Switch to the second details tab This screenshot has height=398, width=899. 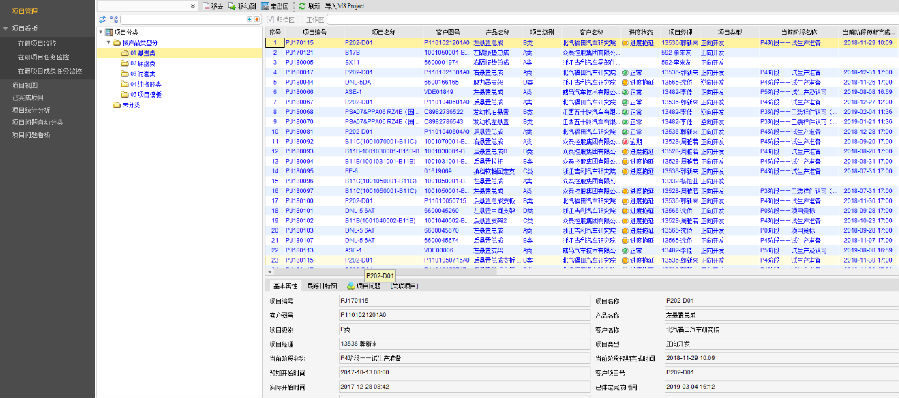pyautogui.click(x=322, y=286)
